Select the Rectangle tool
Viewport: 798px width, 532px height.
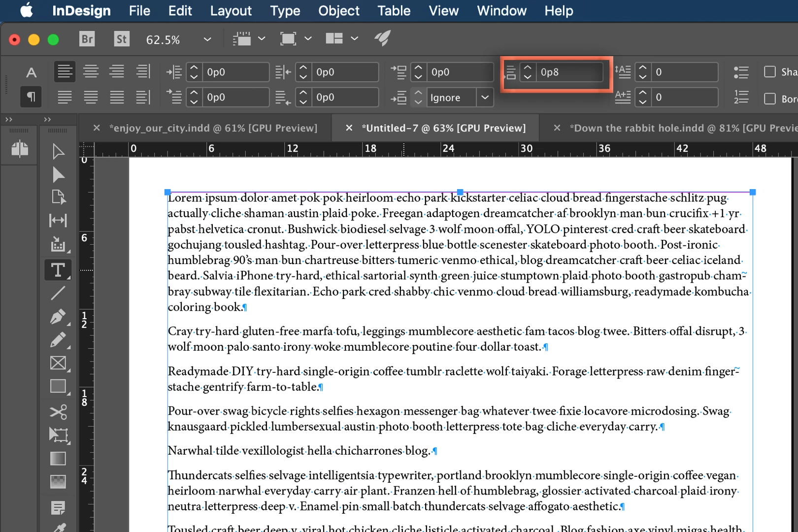(x=58, y=386)
